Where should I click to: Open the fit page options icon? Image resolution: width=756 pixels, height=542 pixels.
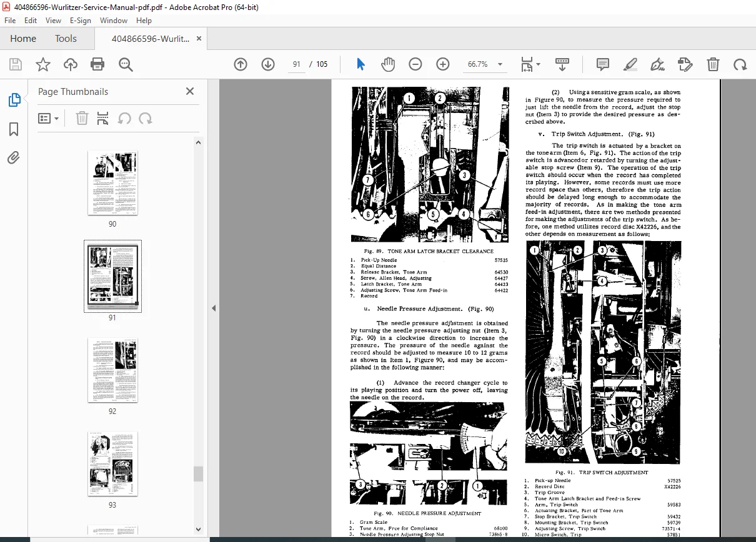tap(530, 64)
